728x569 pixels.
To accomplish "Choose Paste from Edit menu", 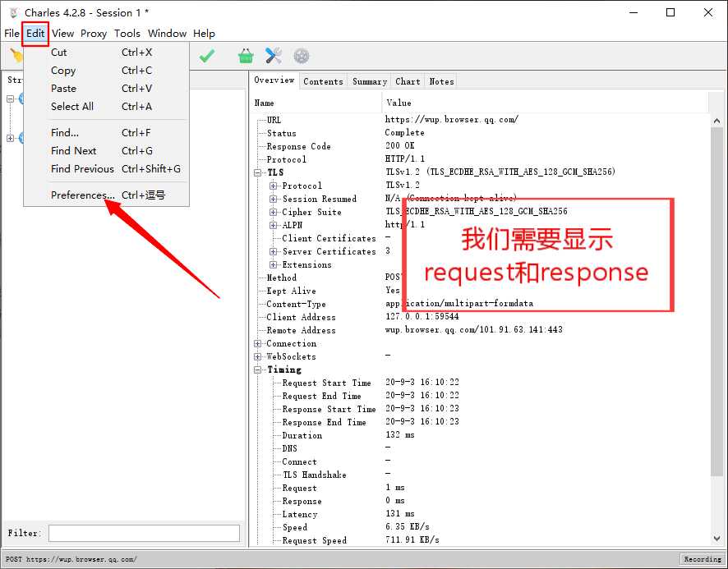I will (x=106, y=89).
